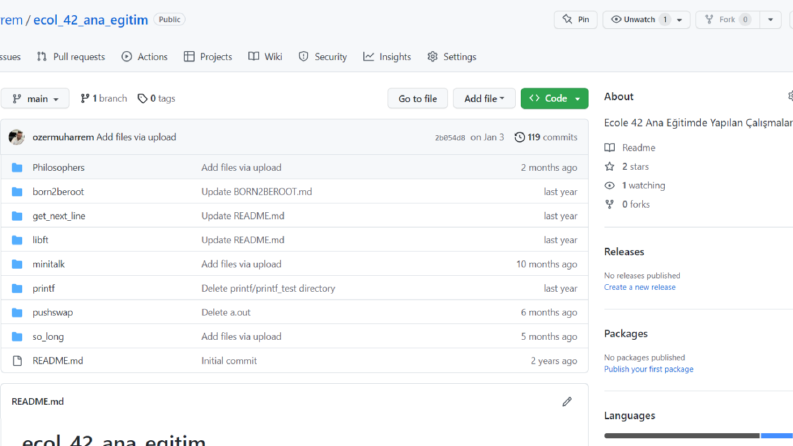Click the get_next_line folder icon

point(17,216)
